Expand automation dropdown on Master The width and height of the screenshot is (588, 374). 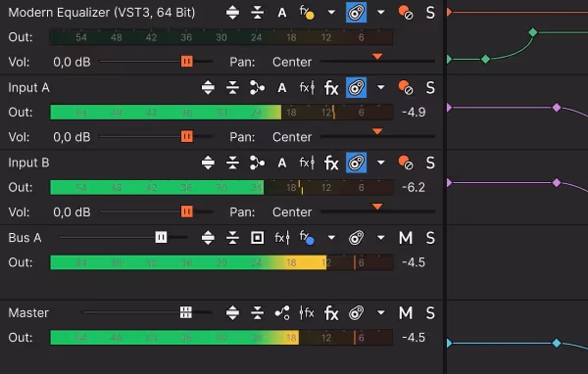pyautogui.click(x=381, y=312)
